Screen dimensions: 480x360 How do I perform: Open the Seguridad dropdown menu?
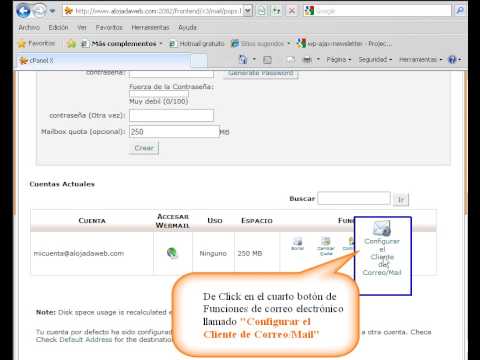click(375, 60)
